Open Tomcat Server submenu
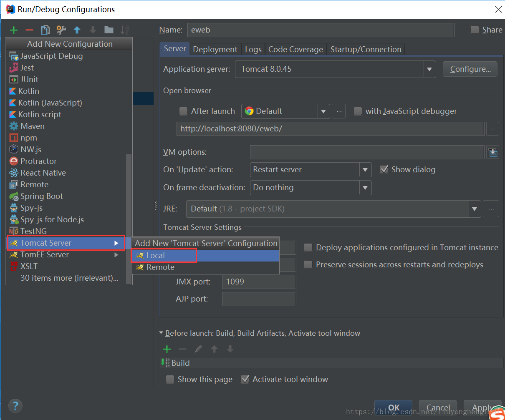The height and width of the screenshot is (420, 505). (66, 243)
